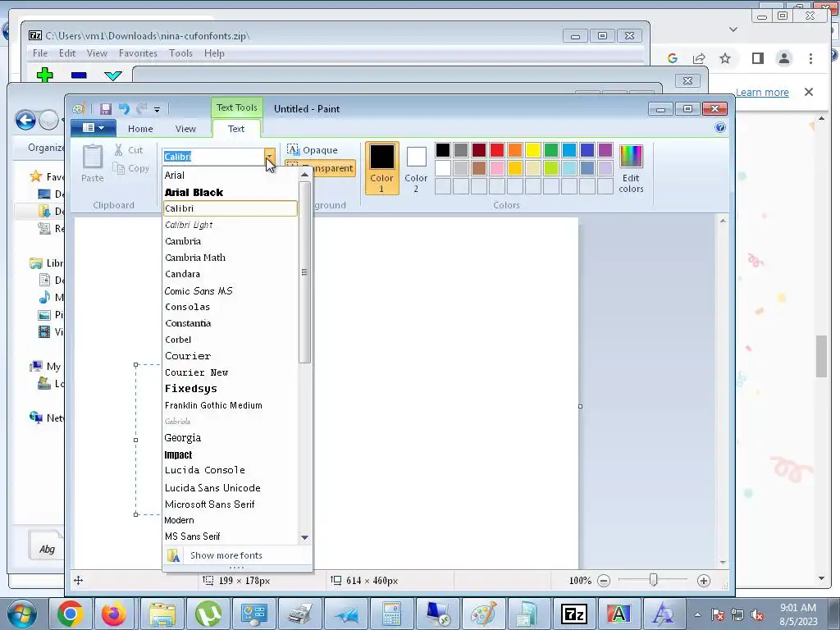
Task: Open Chrome profile avatar icon
Action: [783, 58]
